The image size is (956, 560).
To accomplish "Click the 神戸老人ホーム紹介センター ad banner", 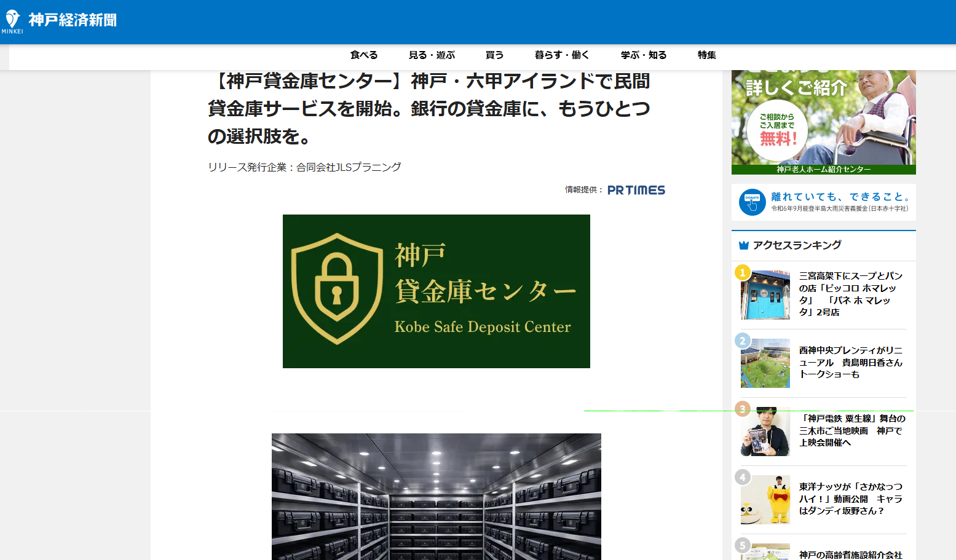I will click(x=823, y=121).
